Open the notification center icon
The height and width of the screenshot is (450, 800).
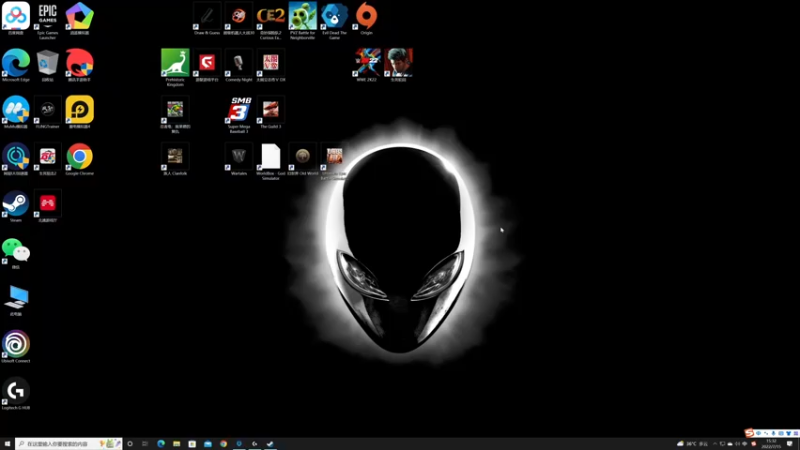pyautogui.click(x=790, y=444)
